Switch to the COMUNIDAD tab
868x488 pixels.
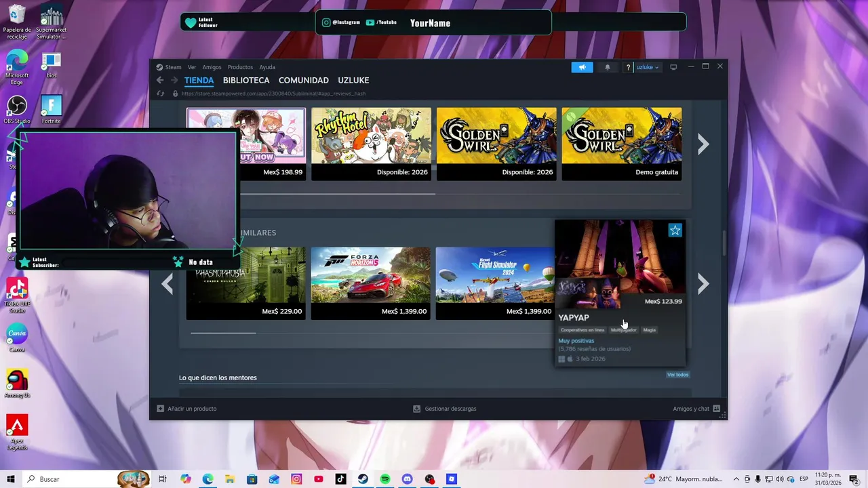[x=303, y=80]
